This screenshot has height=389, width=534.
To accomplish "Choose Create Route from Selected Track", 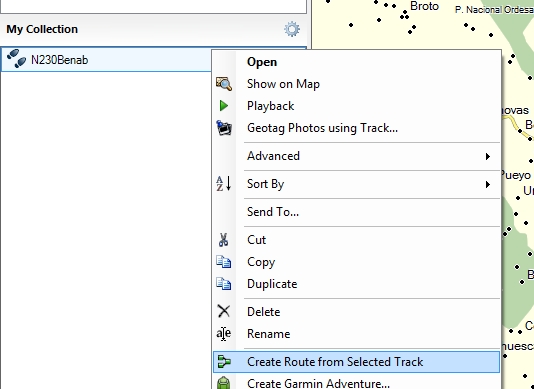I will 357,362.
